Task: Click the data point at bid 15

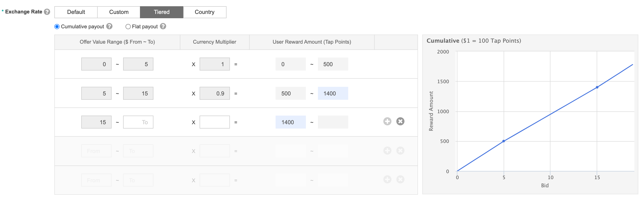Action: click(597, 87)
